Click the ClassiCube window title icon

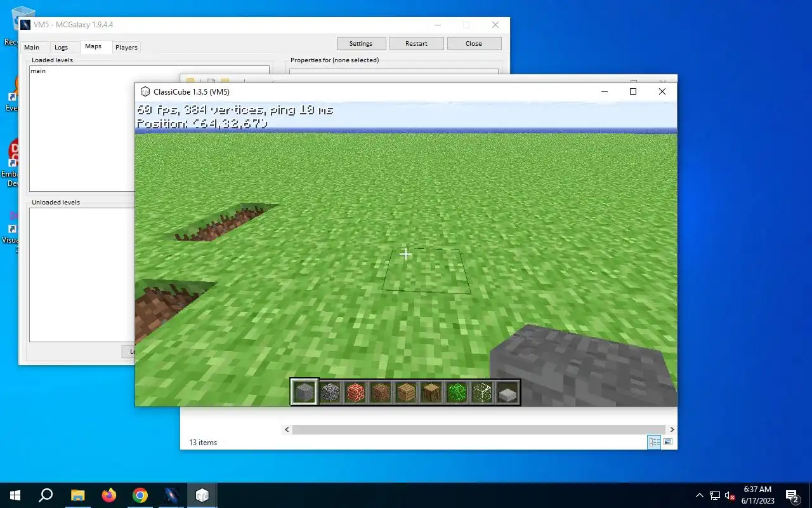(x=145, y=91)
